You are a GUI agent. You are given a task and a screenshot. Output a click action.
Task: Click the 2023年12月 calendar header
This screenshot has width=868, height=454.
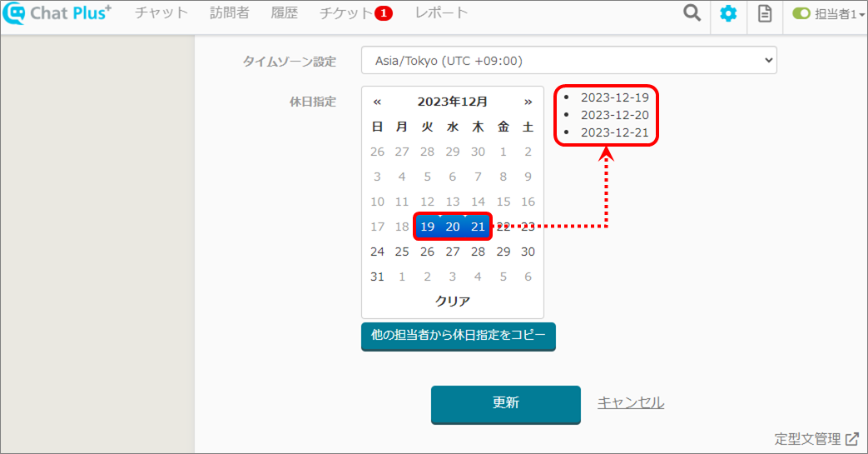click(x=452, y=102)
